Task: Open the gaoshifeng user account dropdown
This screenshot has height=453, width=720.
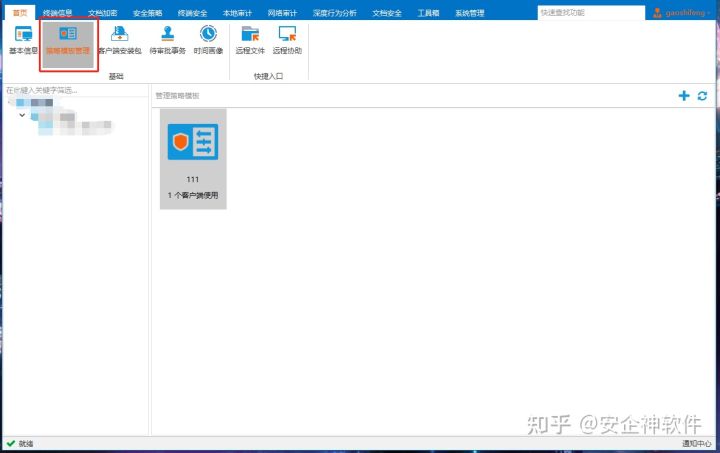Action: tap(682, 13)
